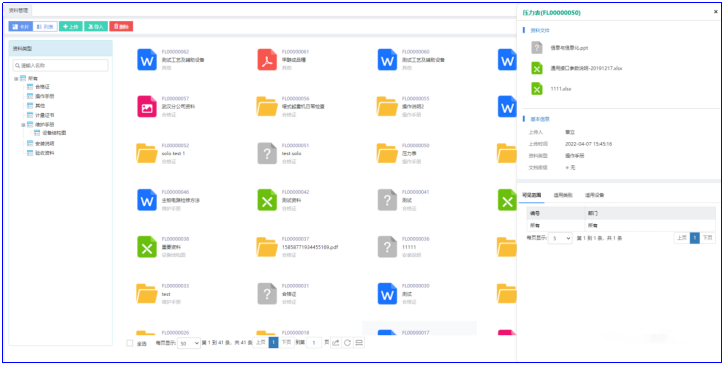Open the 每页显示 50 per-page dropdown
Viewport: 725px width, 365px height.
189,343
